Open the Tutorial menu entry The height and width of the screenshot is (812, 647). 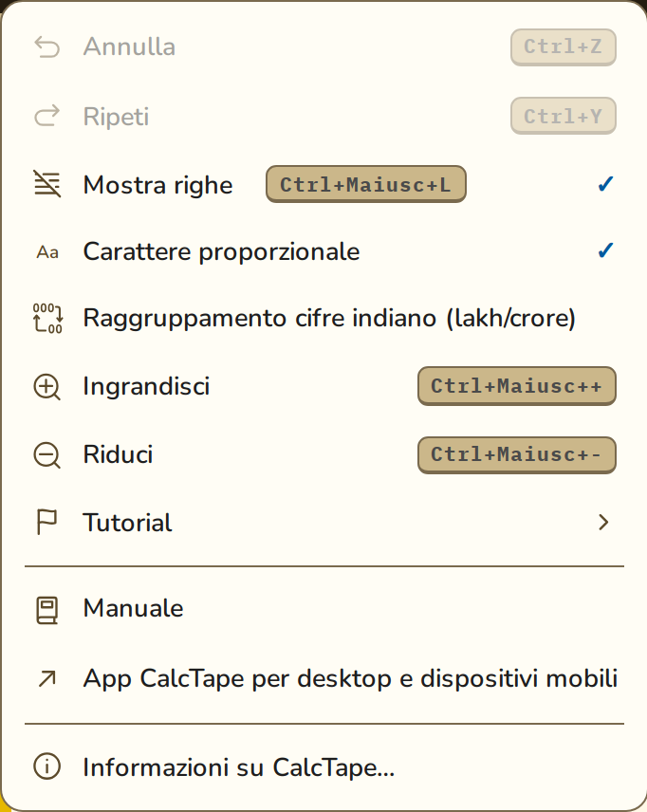pyautogui.click(x=323, y=522)
